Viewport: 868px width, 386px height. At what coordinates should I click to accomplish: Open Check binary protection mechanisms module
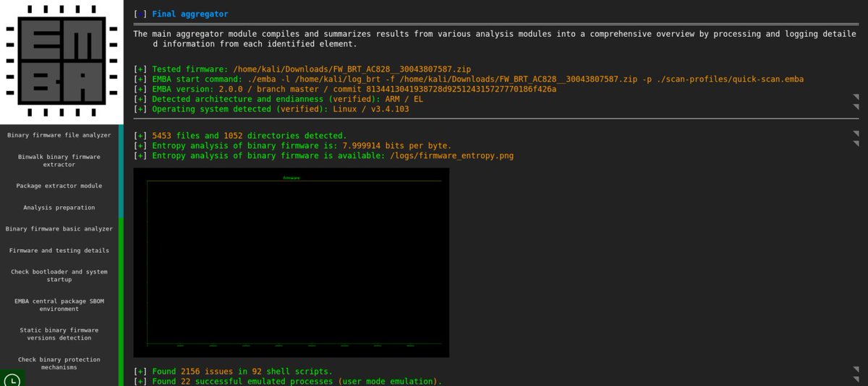point(59,363)
